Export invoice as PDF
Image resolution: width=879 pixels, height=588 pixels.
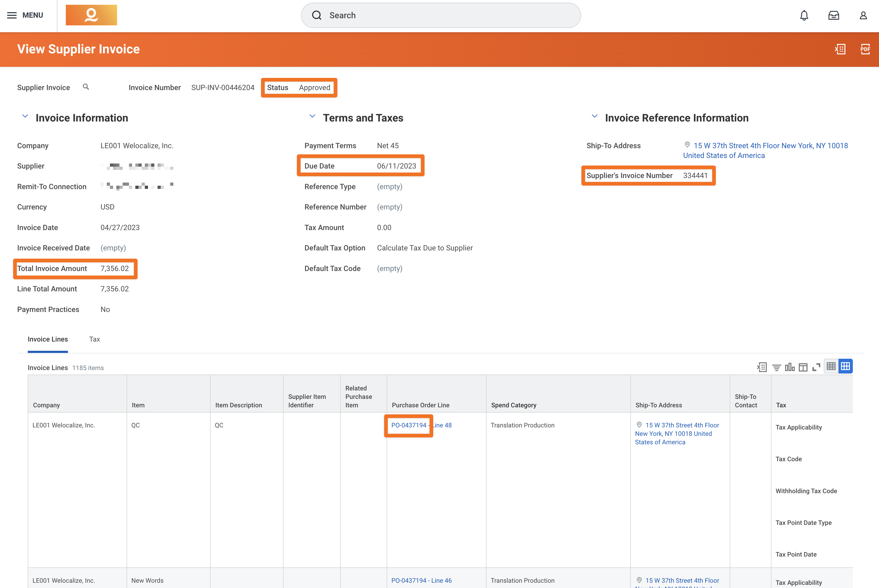[x=865, y=49]
